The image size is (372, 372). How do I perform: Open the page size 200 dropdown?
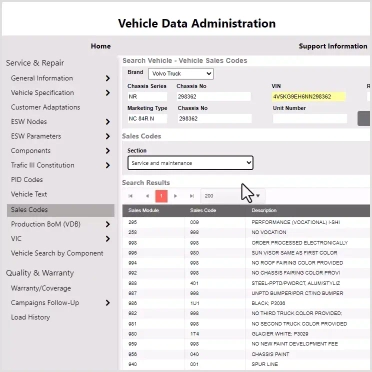point(233,196)
